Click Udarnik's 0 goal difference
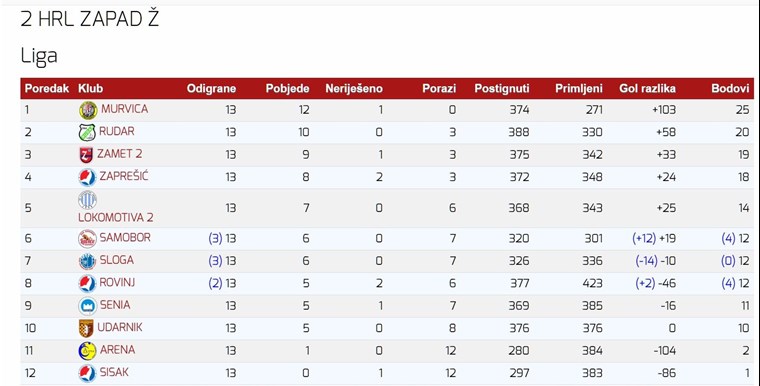Viewport: 760px width, 386px height. click(672, 328)
